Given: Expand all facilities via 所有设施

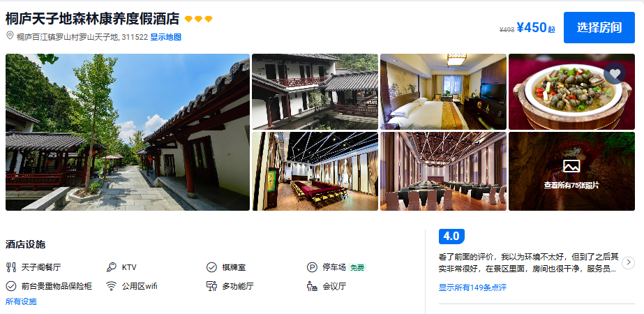Looking at the screenshot, I should click(21, 301).
